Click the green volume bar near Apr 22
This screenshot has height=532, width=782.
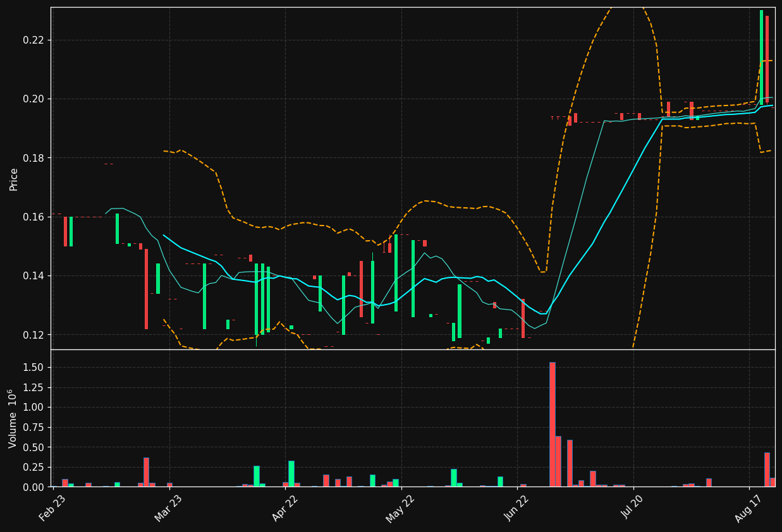(291, 474)
